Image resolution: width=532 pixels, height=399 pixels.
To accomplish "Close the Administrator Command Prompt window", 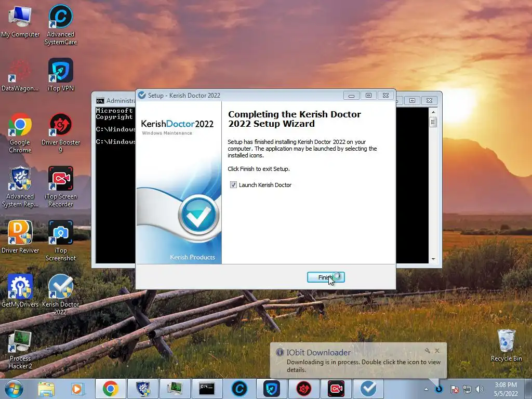I will (x=429, y=100).
